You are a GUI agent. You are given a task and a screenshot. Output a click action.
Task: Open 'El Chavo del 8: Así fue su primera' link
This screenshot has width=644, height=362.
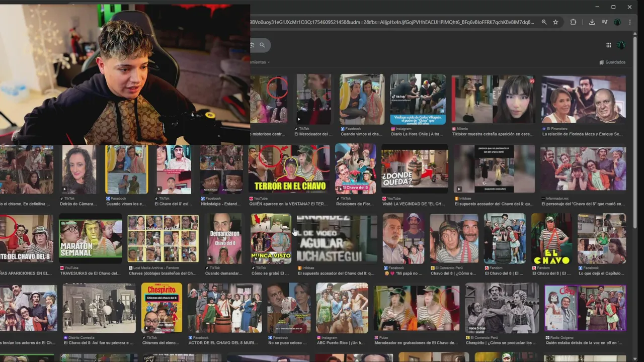pos(99,343)
